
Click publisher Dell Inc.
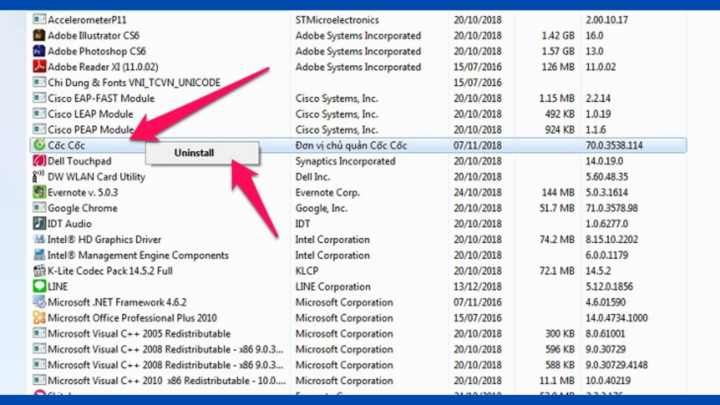pyautogui.click(x=313, y=177)
